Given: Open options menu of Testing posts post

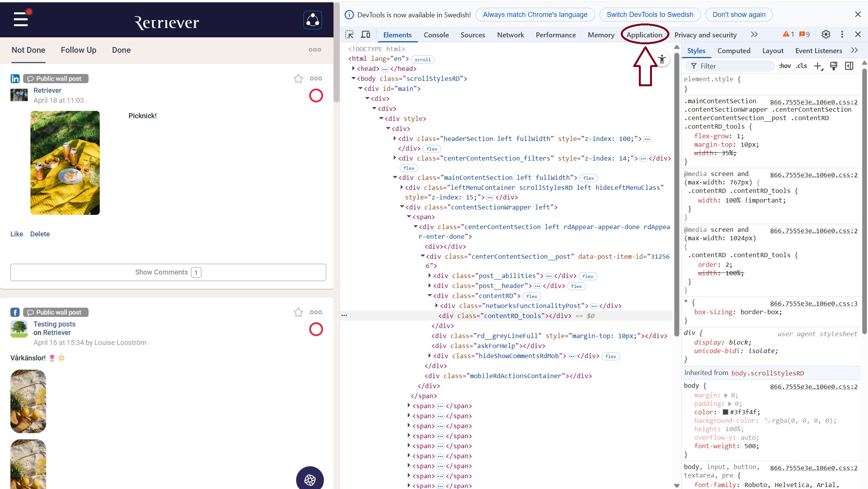Looking at the screenshot, I should pyautogui.click(x=316, y=312).
